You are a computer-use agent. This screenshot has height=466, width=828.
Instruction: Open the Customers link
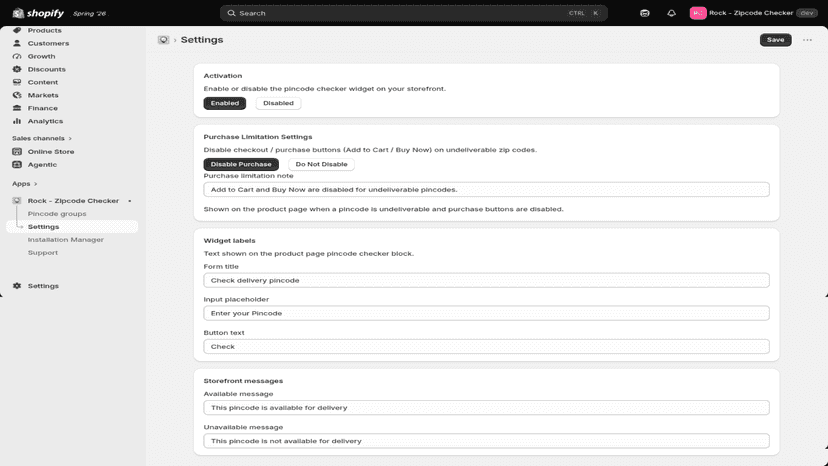(x=48, y=43)
